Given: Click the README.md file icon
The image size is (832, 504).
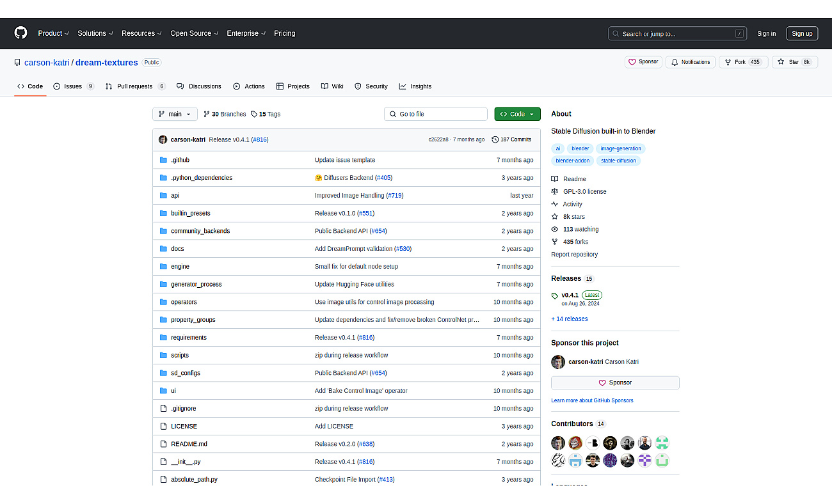Looking at the screenshot, I should [163, 444].
